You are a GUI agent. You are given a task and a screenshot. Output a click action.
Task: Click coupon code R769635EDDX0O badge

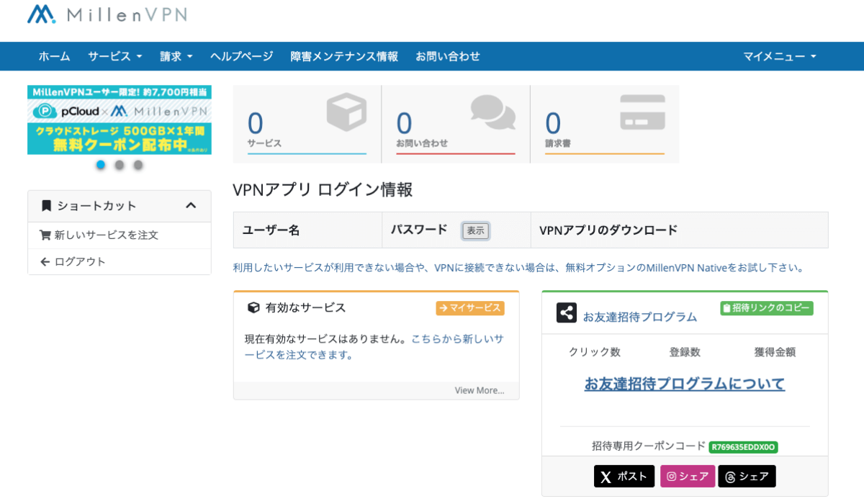point(744,447)
